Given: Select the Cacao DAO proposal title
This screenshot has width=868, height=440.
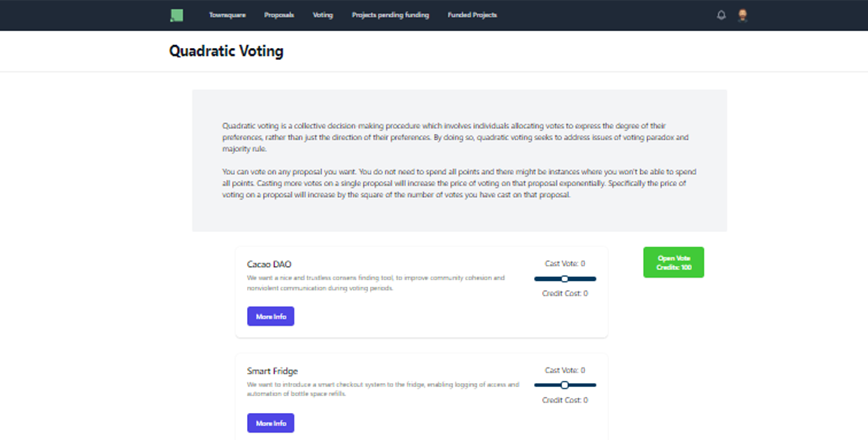Looking at the screenshot, I should click(x=269, y=264).
